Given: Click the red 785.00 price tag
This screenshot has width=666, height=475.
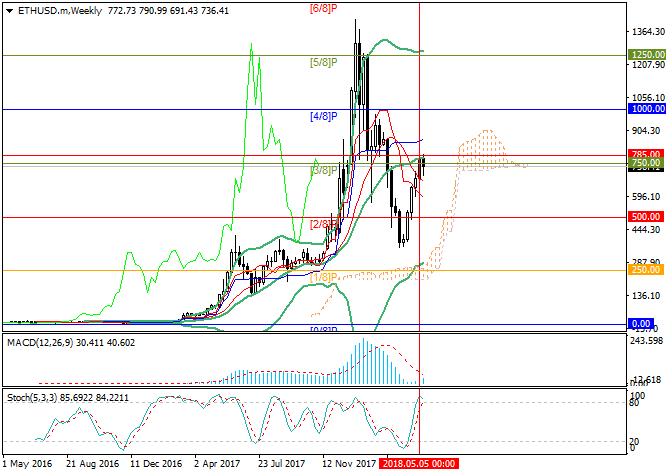Looking at the screenshot, I should point(643,154).
